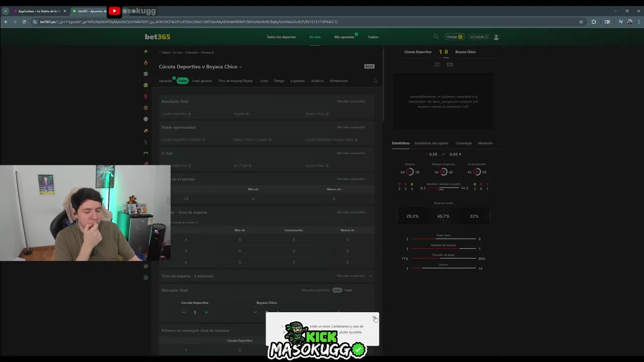Click the 48.7% action area value
This screenshot has width=644, height=362.
point(443,216)
